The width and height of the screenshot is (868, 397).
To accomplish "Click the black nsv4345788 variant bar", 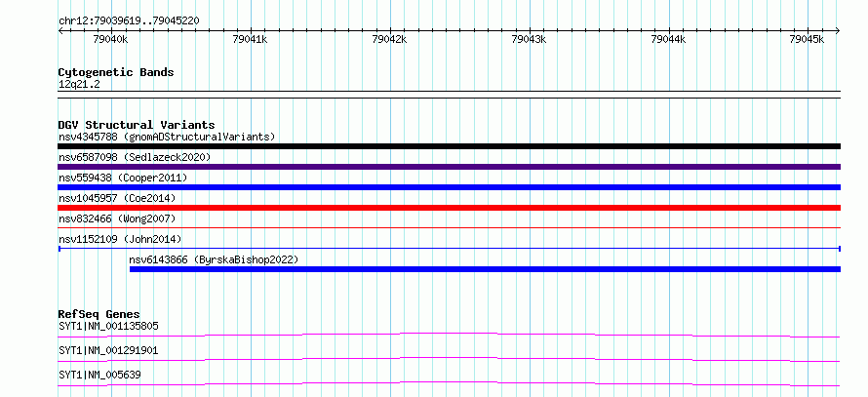I will [x=449, y=146].
